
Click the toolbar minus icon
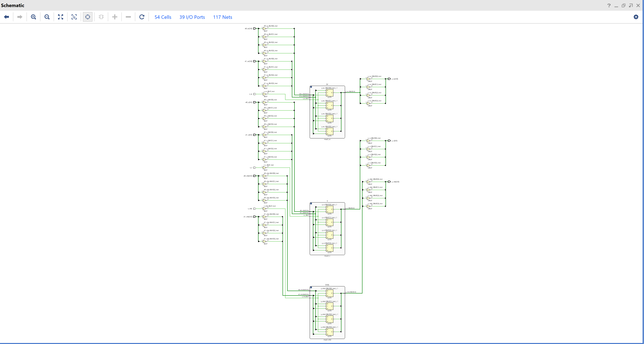pos(128,17)
